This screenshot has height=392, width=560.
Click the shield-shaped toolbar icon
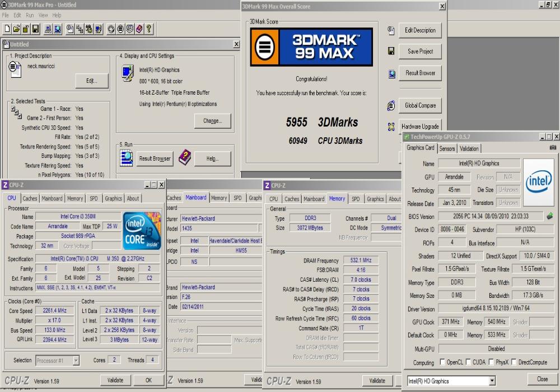pos(130,29)
